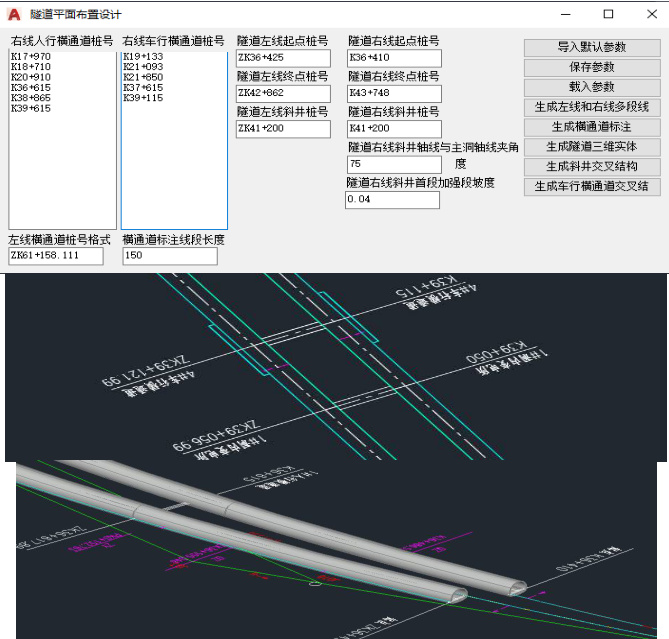
Task: Maximize the 隧道平面布置设计 dialog window
Action: coord(608,14)
